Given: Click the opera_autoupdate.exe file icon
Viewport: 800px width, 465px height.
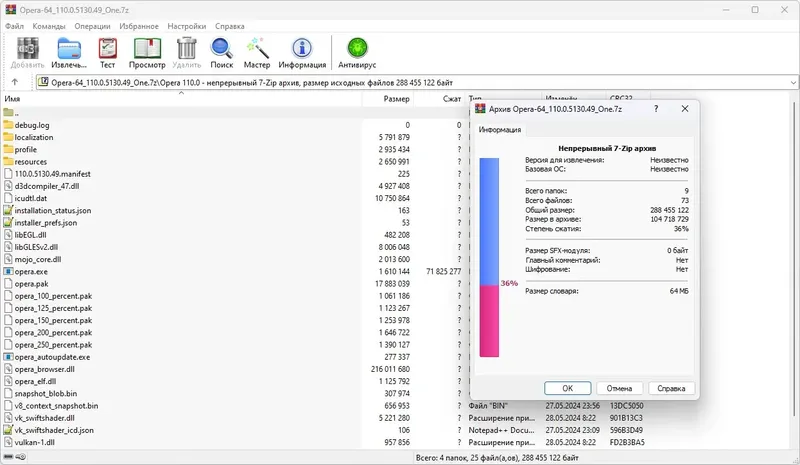Looking at the screenshot, I should 8,357.
